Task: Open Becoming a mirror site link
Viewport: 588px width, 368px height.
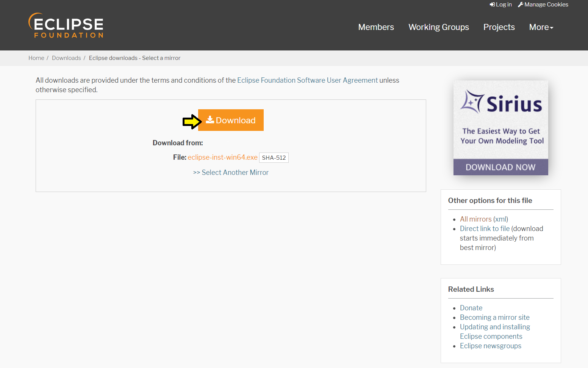Action: point(494,318)
